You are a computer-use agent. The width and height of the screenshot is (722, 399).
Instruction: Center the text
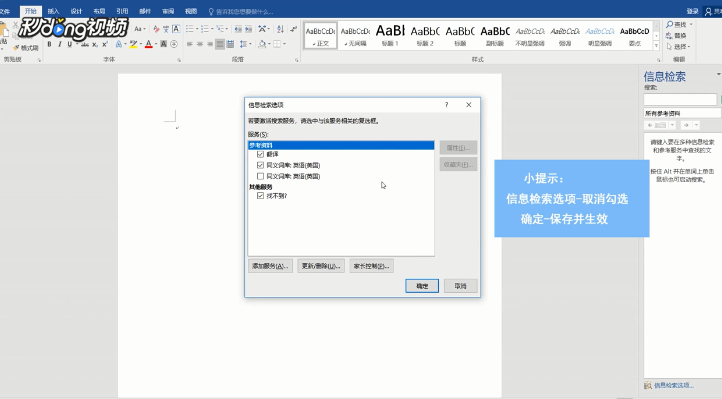point(199,44)
